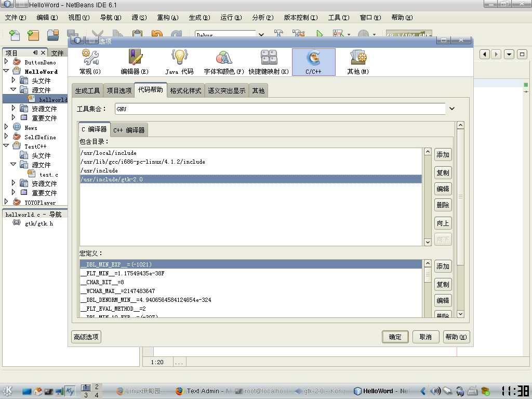Open the Java 代码 options category
Viewport: 532px width, 399px height.
point(179,62)
